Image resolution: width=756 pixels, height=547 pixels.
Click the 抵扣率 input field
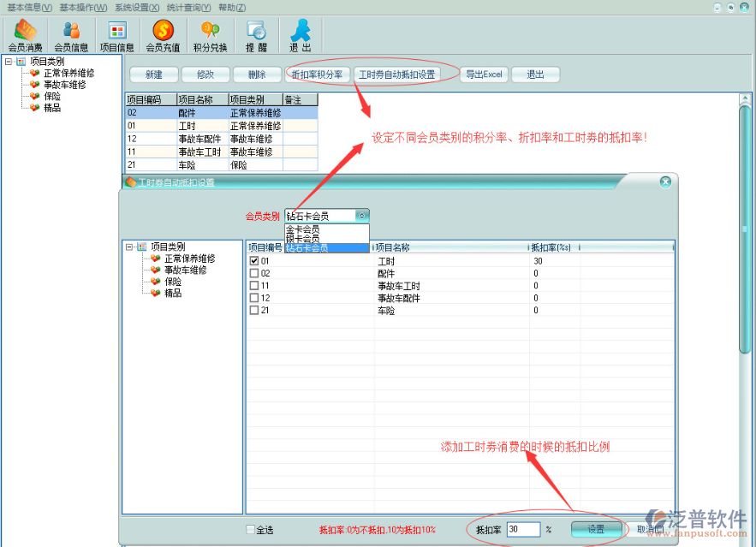click(x=523, y=530)
